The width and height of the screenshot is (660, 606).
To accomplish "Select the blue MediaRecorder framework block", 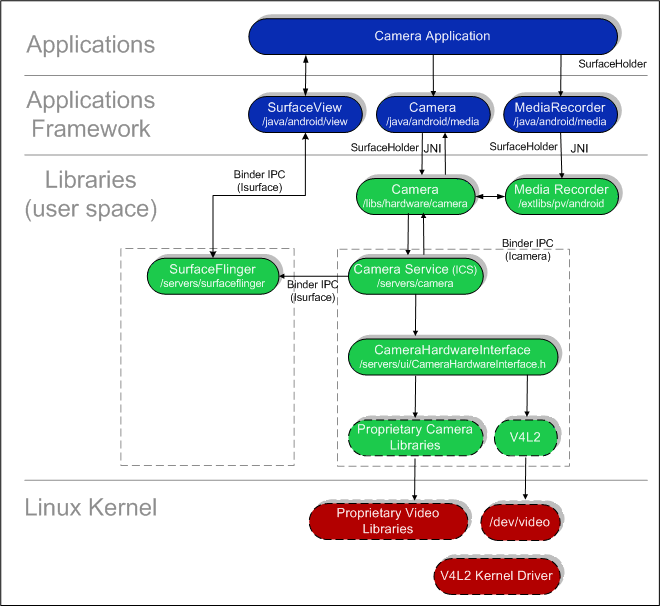I will click(559, 114).
